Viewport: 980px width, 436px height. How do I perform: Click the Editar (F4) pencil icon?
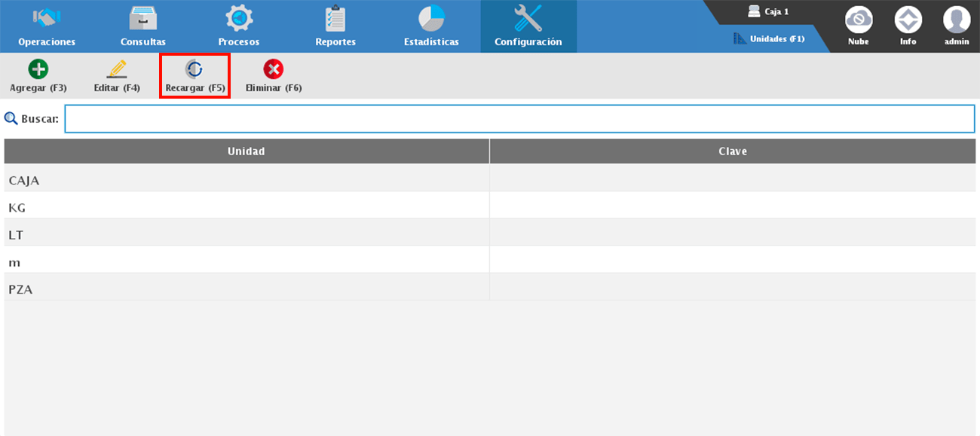(x=117, y=70)
